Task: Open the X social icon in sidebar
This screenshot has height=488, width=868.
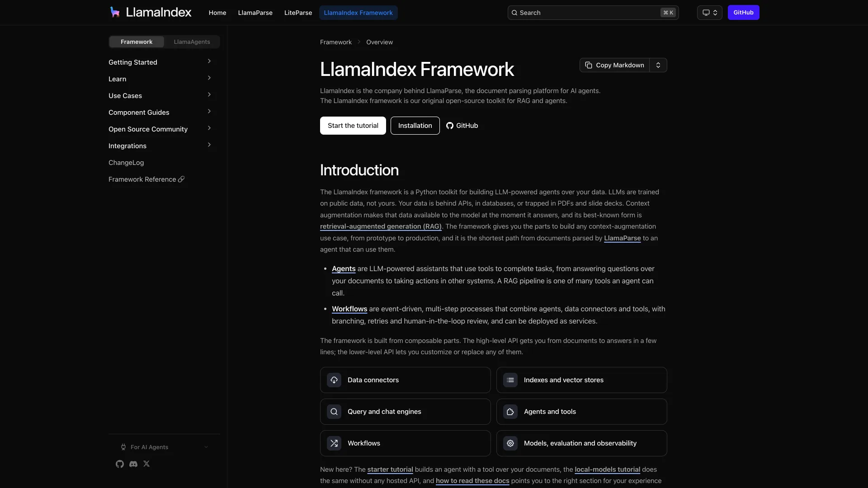Action: 146,464
